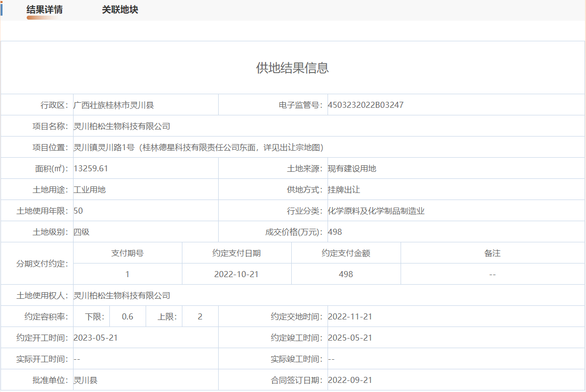586x392 pixels.
Task: Click the land source value 现有建设用地
Action: [352, 169]
